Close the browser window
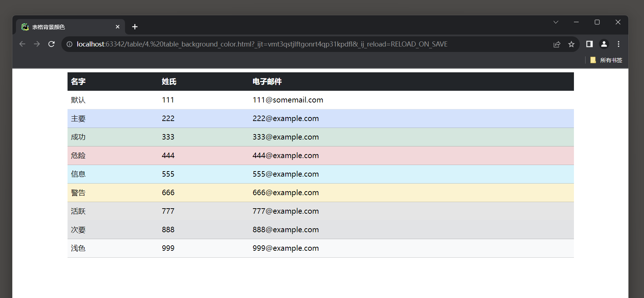 618,22
